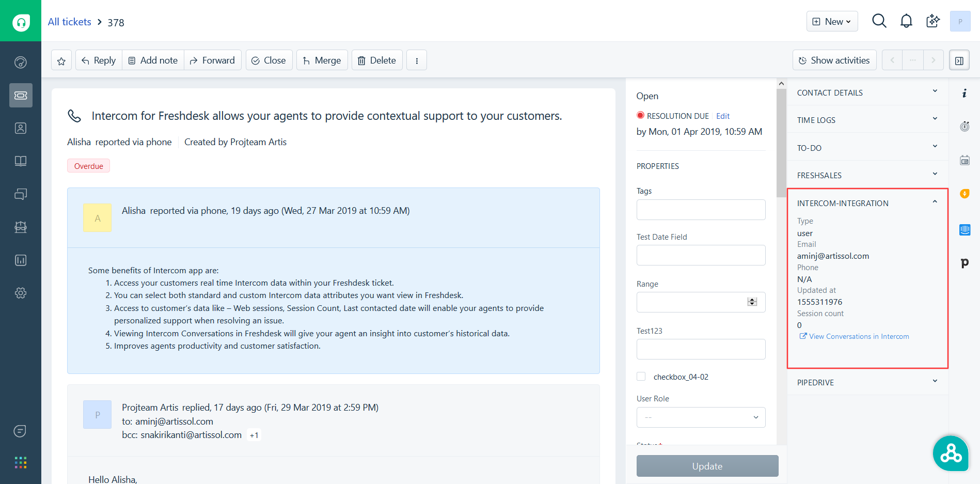Screen dimensions: 980x484
Task: Click the Forward button
Action: [x=212, y=60]
